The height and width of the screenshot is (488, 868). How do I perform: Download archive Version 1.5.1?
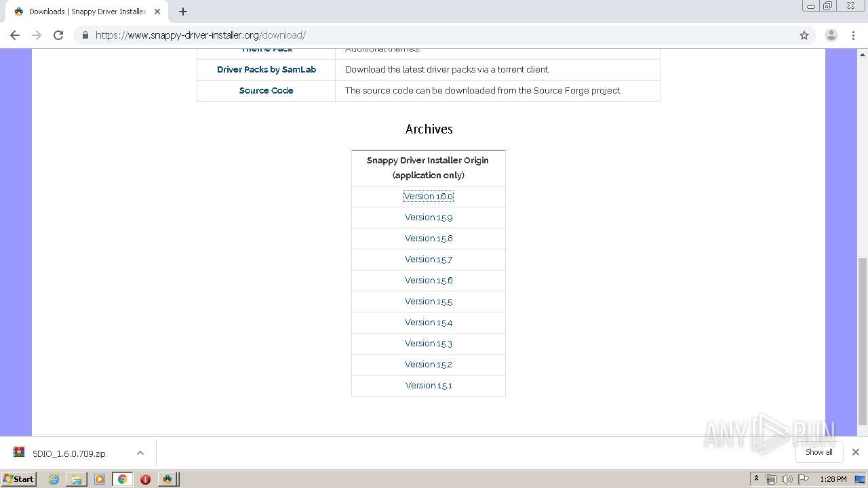pos(429,385)
